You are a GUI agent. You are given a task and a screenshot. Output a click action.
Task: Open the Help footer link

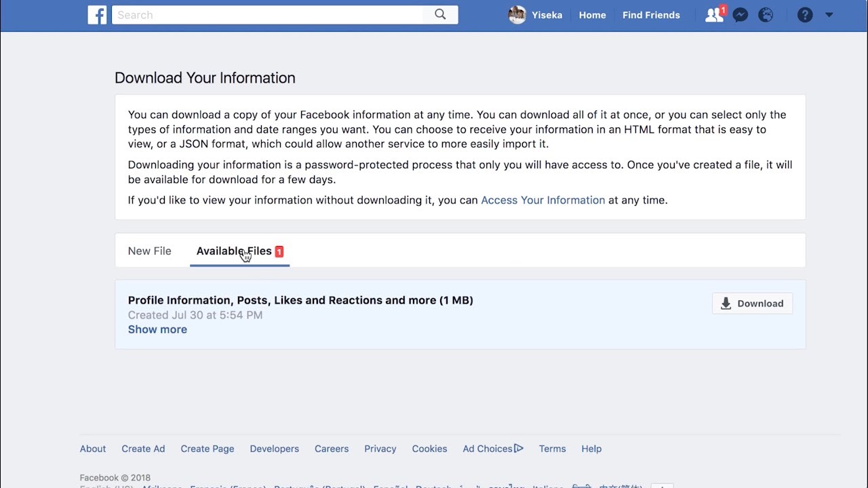coord(591,449)
